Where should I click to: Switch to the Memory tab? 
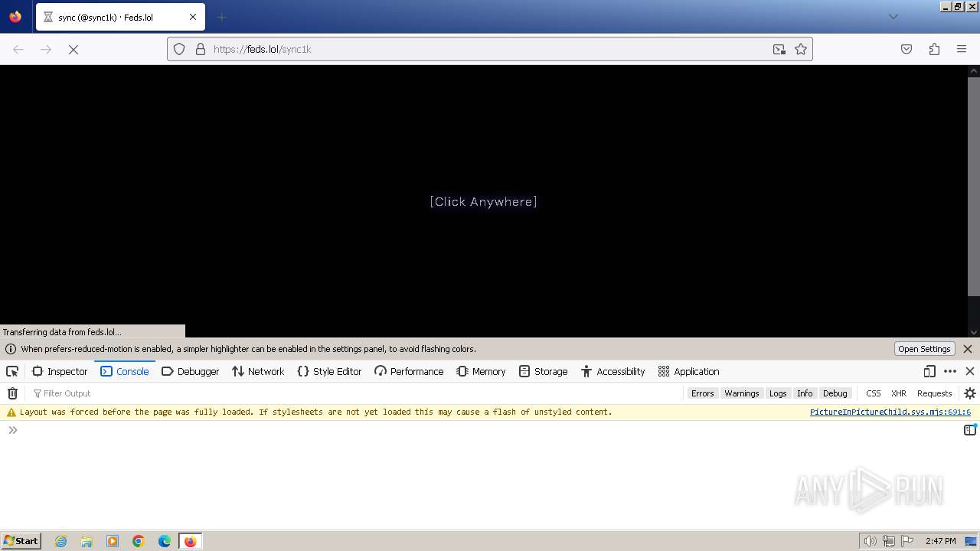pyautogui.click(x=481, y=371)
